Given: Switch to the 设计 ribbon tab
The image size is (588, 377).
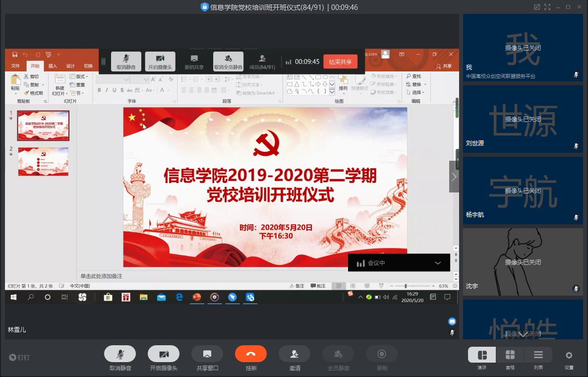Looking at the screenshot, I should pos(69,65).
